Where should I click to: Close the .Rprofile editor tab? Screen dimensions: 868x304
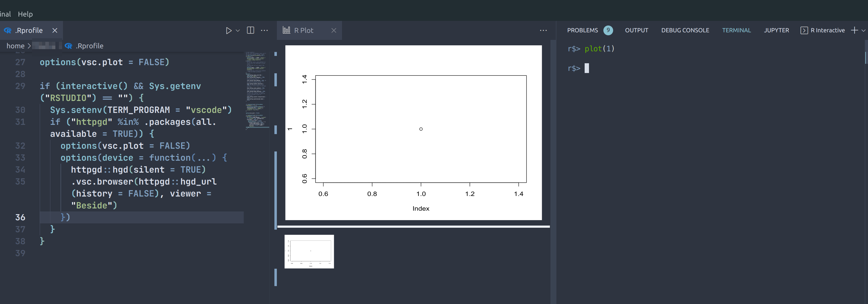[x=55, y=30]
